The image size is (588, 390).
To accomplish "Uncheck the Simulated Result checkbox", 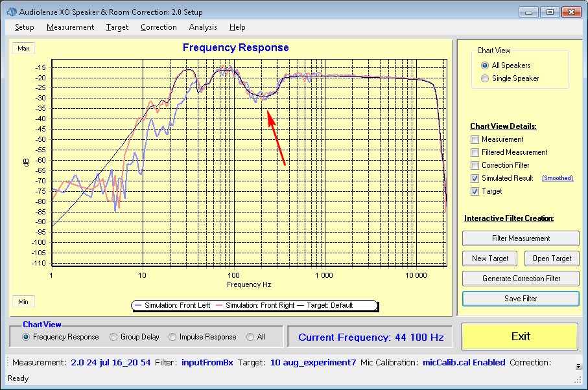I will coord(475,178).
